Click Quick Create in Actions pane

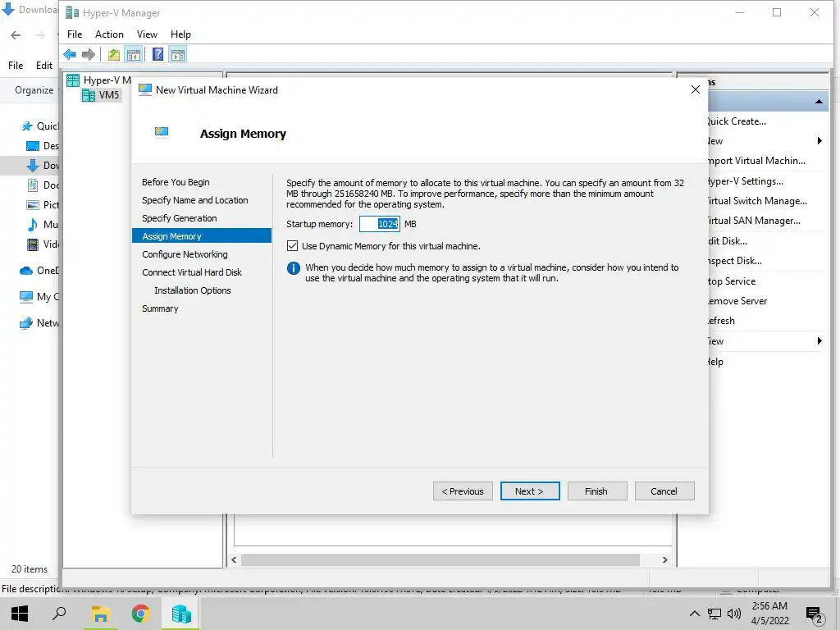pyautogui.click(x=737, y=121)
